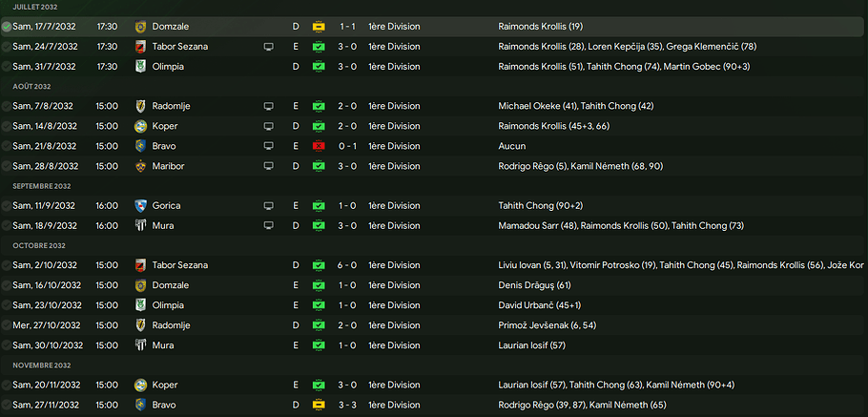
Task: Click the Gorica club badge
Action: pyautogui.click(x=141, y=206)
